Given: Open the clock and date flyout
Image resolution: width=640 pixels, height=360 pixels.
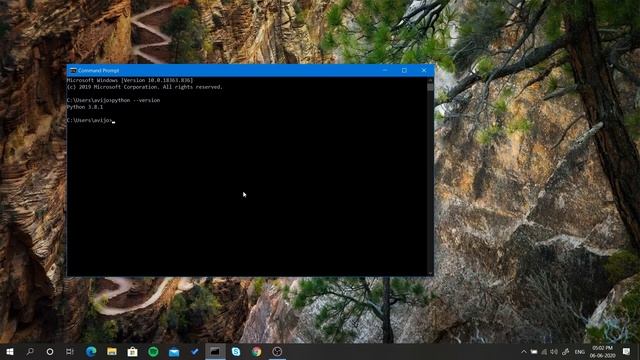Looking at the screenshot, I should pos(603,352).
